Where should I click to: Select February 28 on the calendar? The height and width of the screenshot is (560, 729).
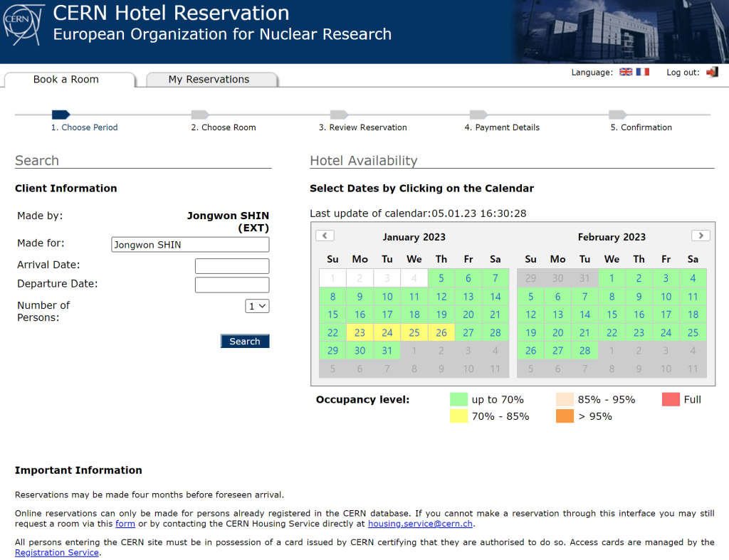[585, 351]
